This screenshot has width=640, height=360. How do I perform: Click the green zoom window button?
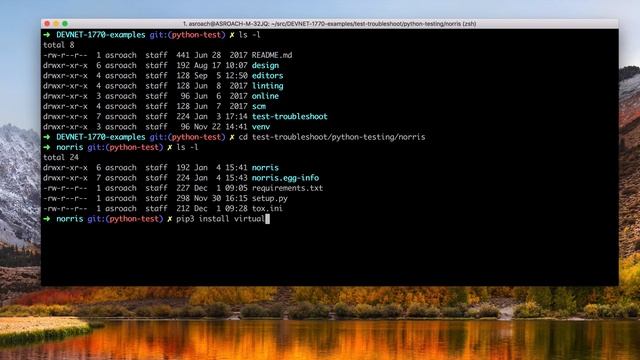[x=65, y=24]
